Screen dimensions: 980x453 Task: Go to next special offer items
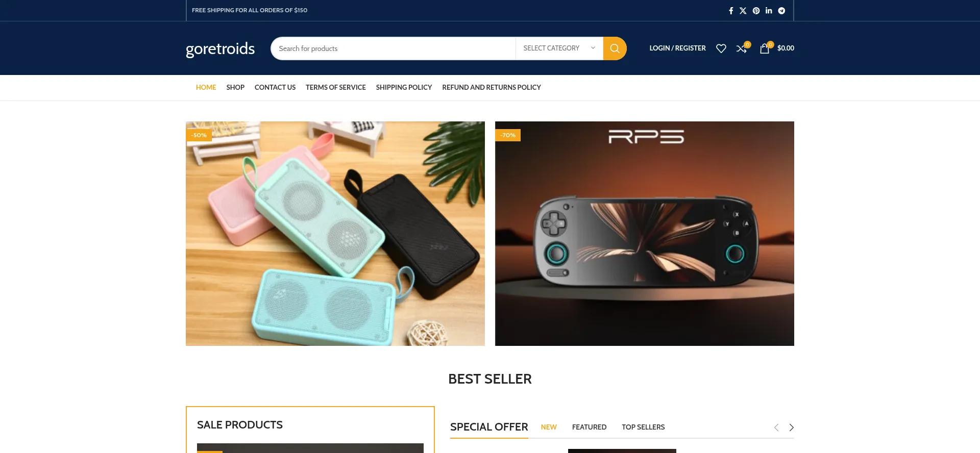click(x=791, y=427)
